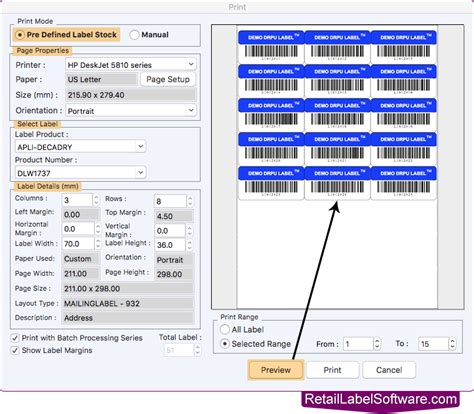Adjust the Total Label stepper

point(198,350)
